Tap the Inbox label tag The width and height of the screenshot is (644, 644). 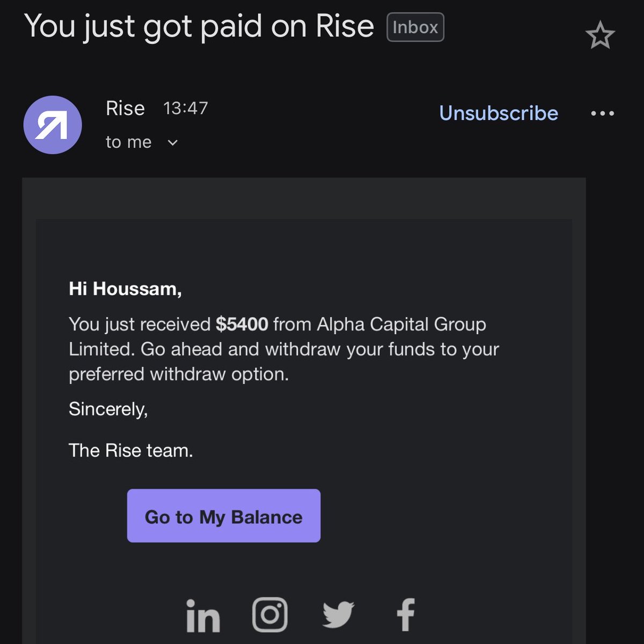[x=415, y=27]
